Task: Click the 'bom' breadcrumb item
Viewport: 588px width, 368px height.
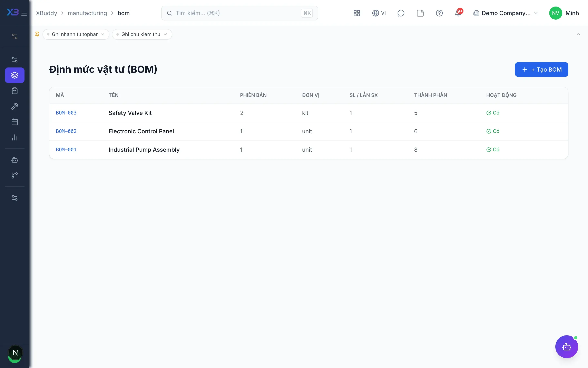Action: point(124,13)
